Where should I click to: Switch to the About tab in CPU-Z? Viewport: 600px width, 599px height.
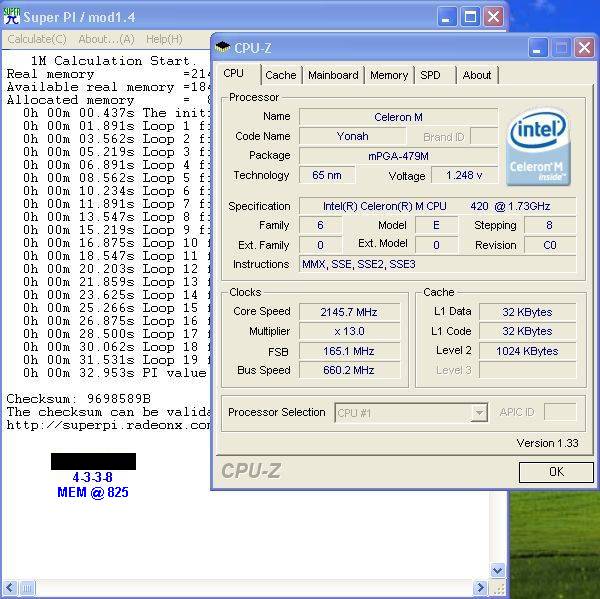pos(477,75)
